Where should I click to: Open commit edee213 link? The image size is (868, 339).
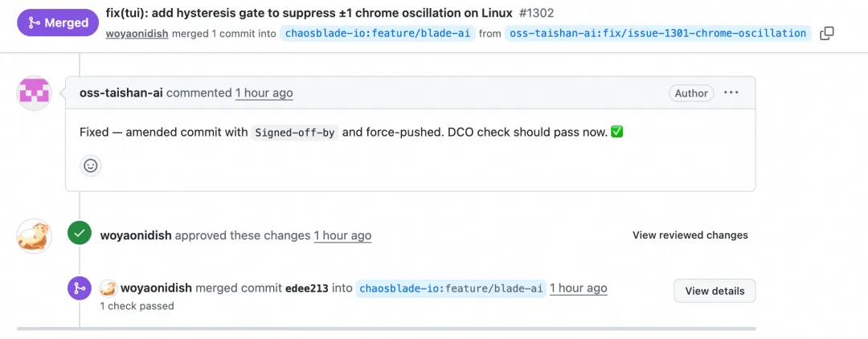307,288
